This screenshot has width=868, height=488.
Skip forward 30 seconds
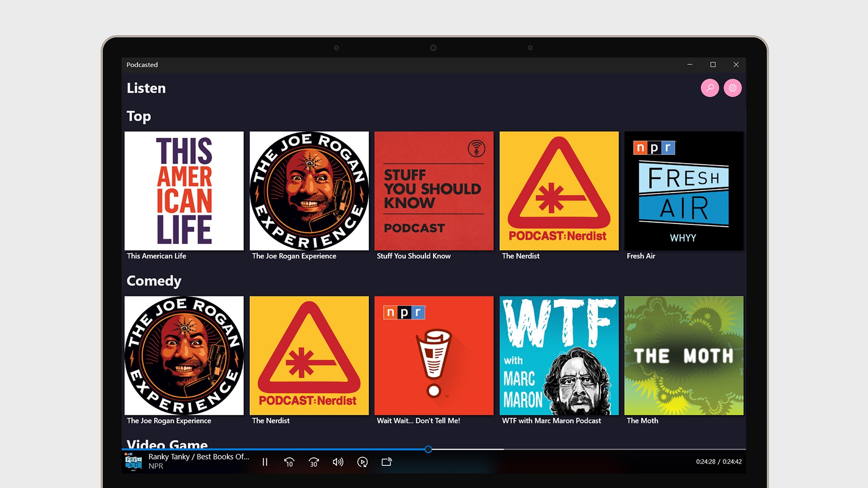pos(313,462)
